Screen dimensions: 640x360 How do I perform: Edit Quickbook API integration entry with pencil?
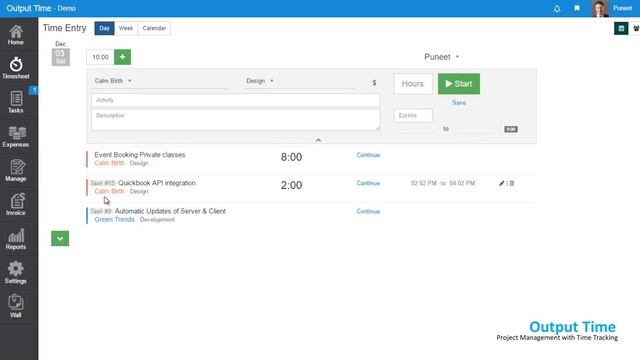pyautogui.click(x=501, y=183)
